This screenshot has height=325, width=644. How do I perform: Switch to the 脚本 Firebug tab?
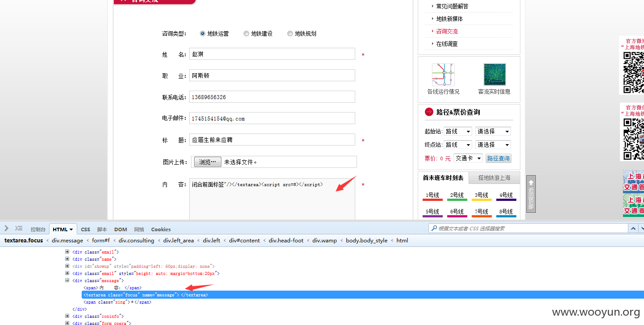(x=102, y=229)
